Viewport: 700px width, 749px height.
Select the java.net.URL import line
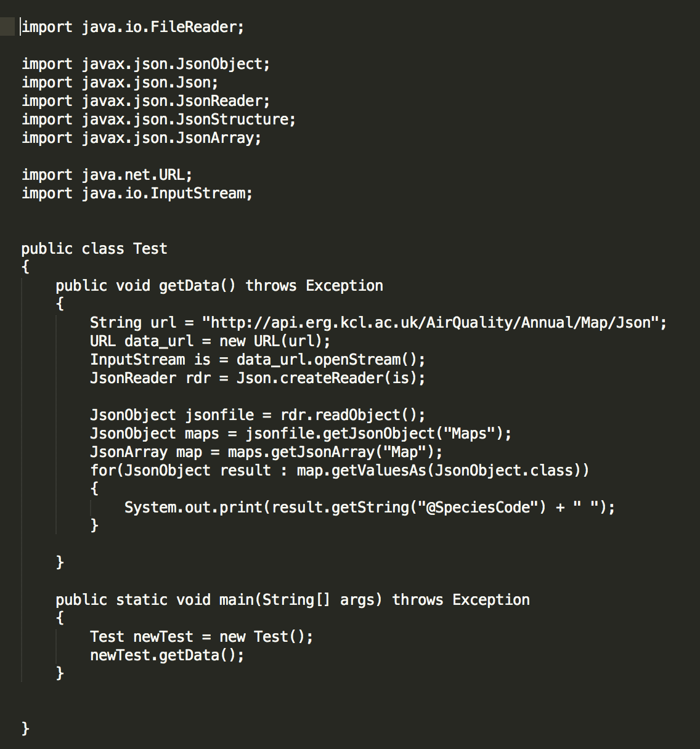(x=107, y=175)
